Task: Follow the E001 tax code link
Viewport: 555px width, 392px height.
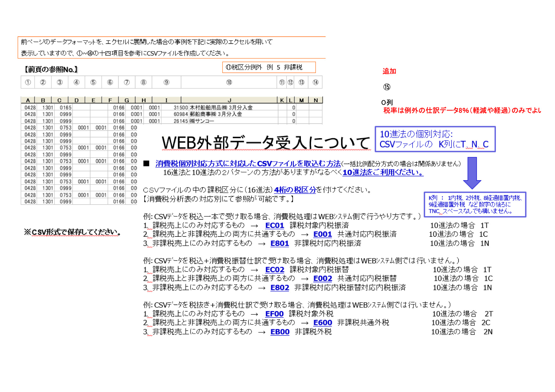Action: (x=322, y=234)
